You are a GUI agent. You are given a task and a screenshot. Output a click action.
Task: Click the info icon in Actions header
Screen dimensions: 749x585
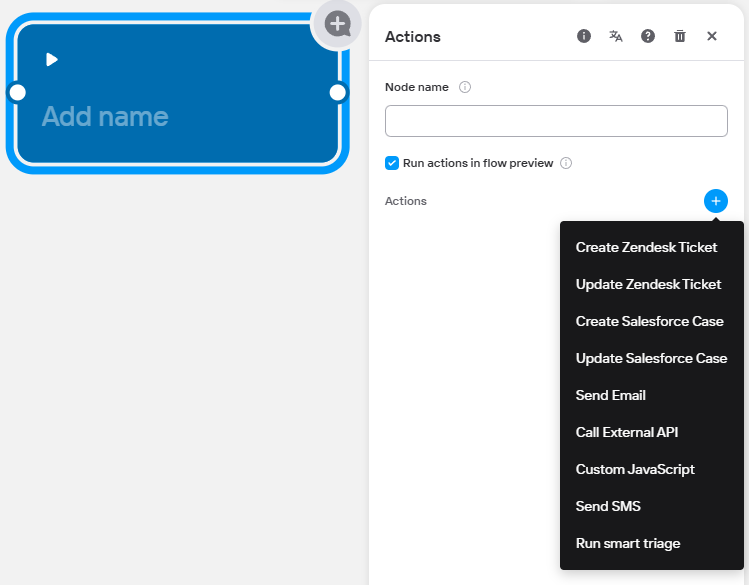pyautogui.click(x=584, y=36)
